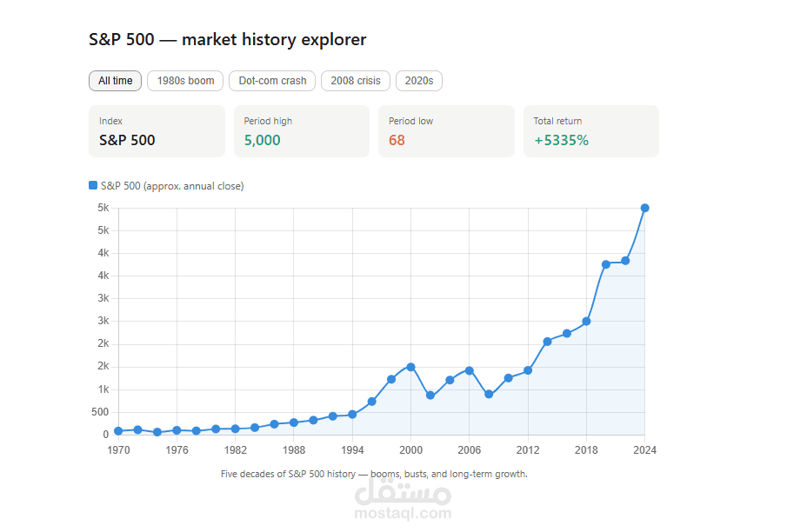The image size is (807, 532).
Task: Click the Total return label
Action: pos(557,121)
